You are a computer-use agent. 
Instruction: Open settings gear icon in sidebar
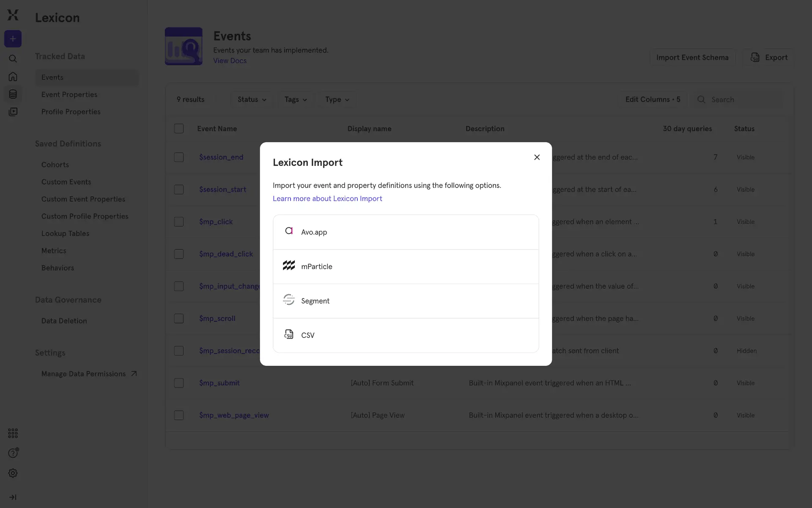coord(13,473)
